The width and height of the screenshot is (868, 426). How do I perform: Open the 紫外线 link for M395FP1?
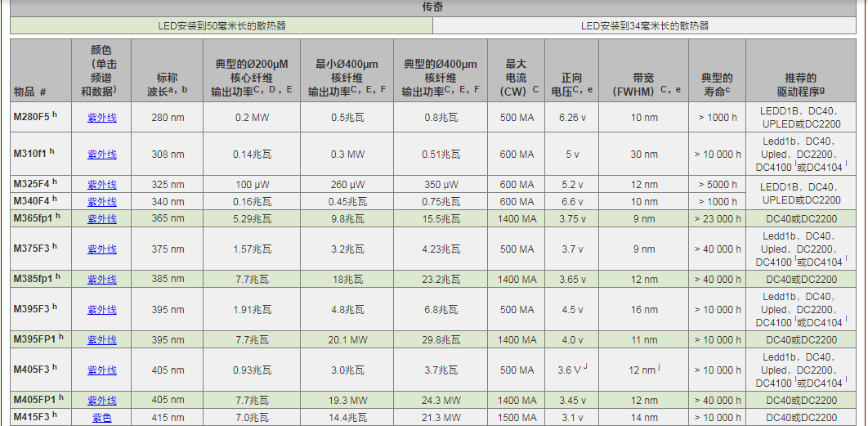pyautogui.click(x=102, y=340)
